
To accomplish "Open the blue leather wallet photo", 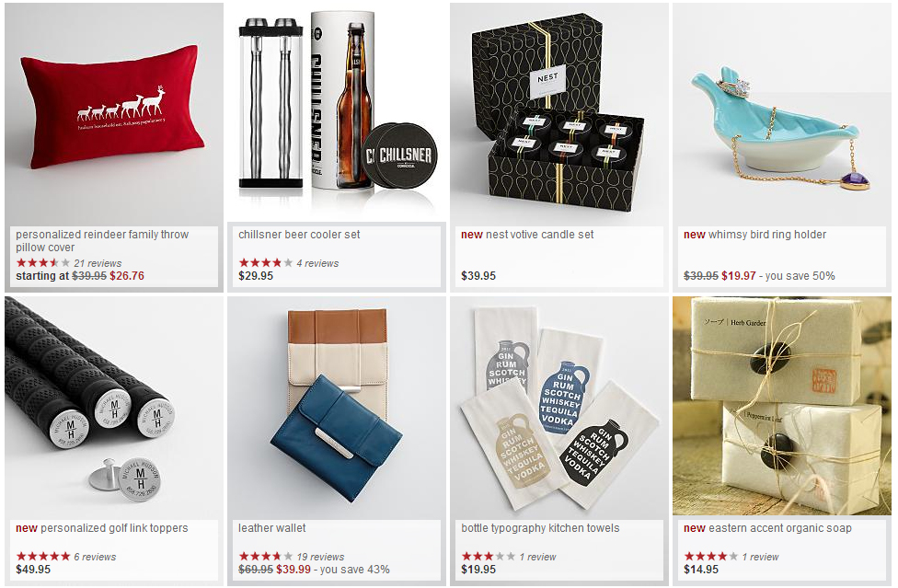I will [337, 407].
